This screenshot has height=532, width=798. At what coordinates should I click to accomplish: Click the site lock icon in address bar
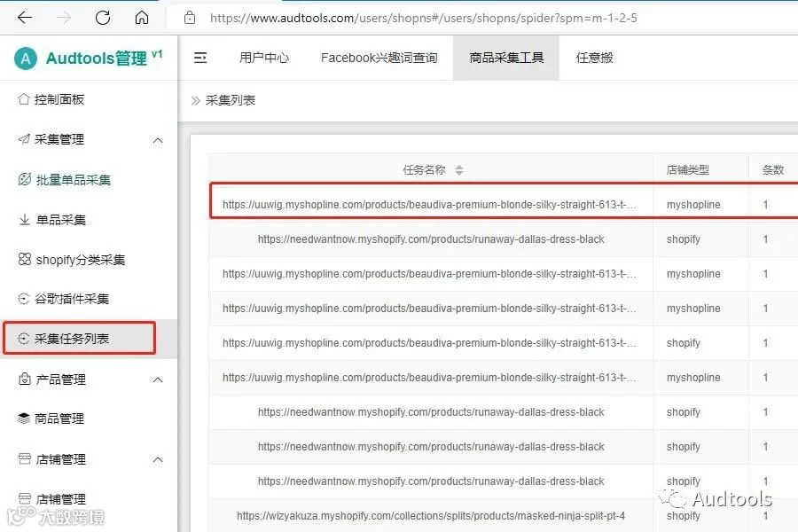190,19
